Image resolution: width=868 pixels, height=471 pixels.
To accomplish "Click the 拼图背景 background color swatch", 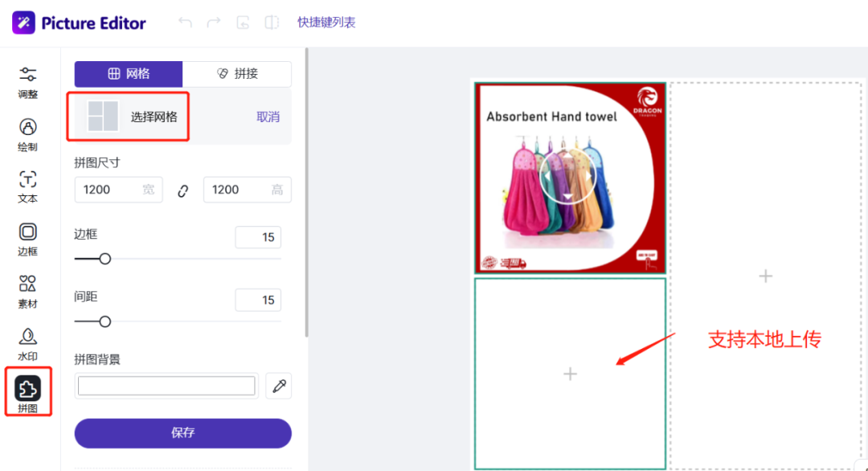I will coord(166,387).
